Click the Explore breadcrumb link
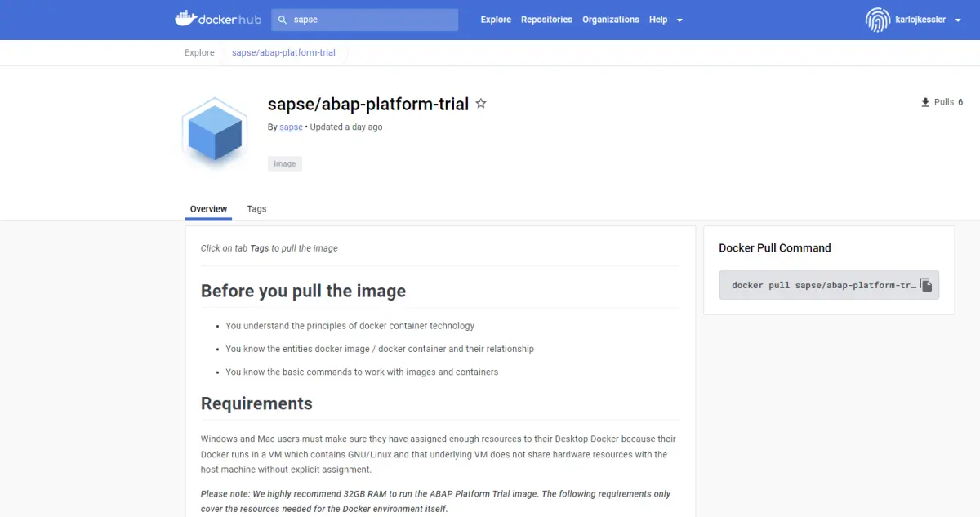Screen dimensions: 980x517 point(199,52)
